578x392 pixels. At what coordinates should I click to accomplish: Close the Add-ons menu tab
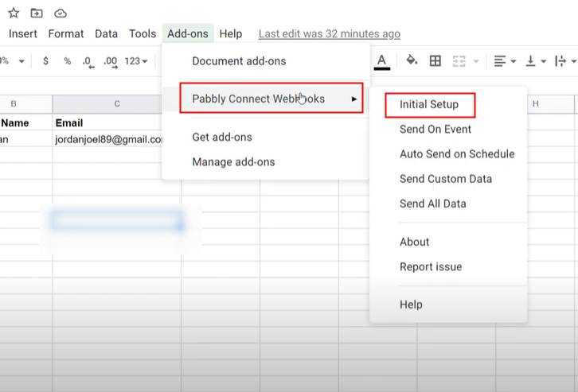tap(188, 34)
